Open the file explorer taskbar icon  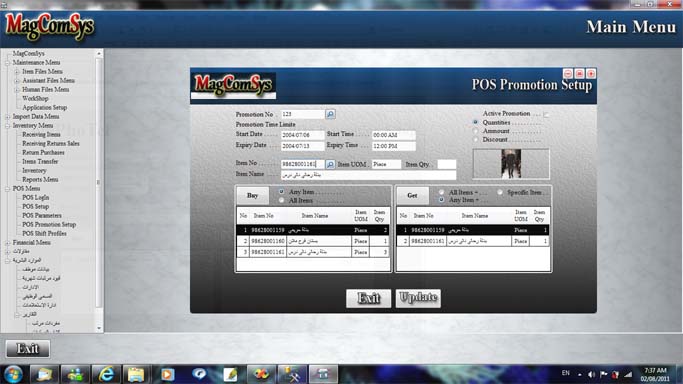(x=136, y=374)
